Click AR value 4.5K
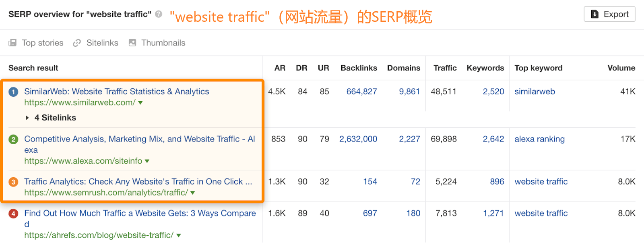 click(277, 91)
